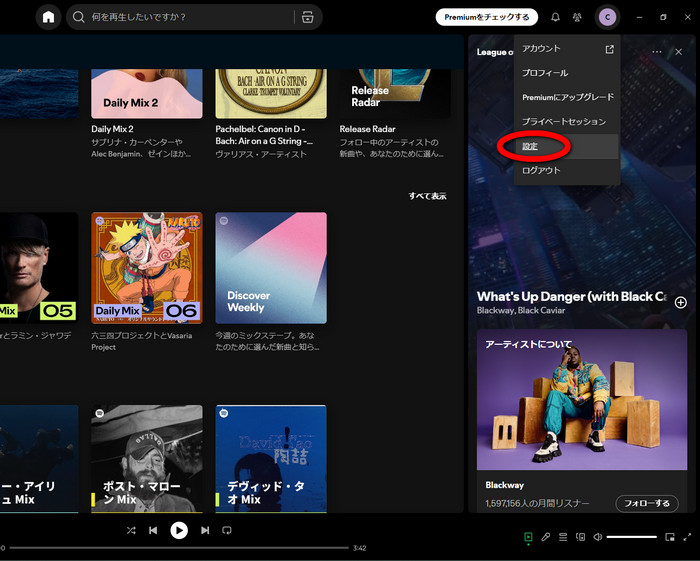Open the Blackway artist photo card
This screenshot has height=561, width=700.
[x=582, y=399]
